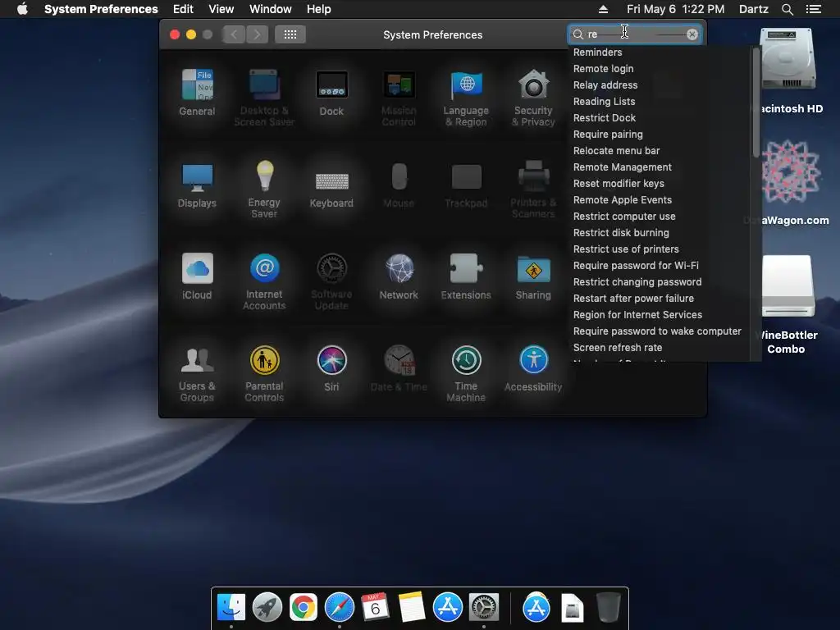Screen dimensions: 840x630
Task: Select the Remote login suggestion
Action: (x=603, y=69)
